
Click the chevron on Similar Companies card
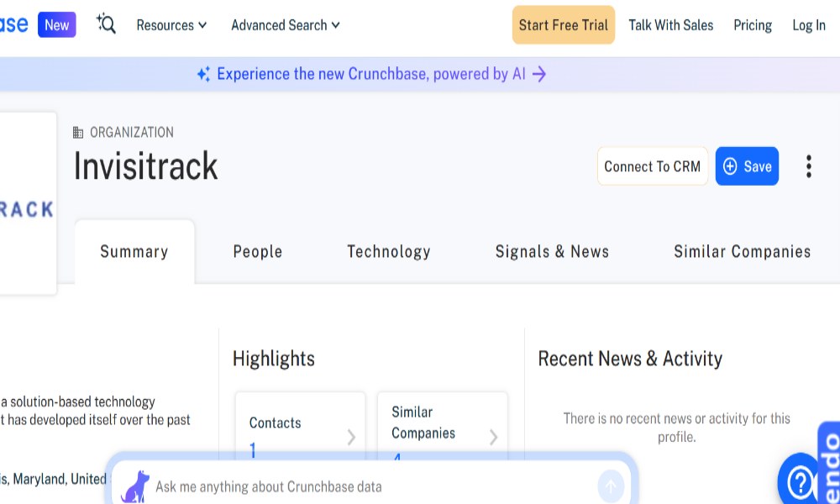coord(493,437)
